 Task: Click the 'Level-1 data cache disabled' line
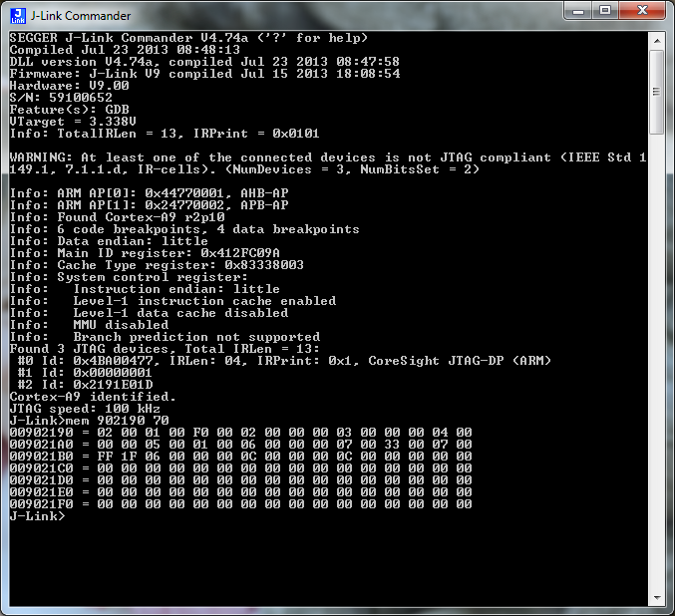pyautogui.click(x=149, y=313)
